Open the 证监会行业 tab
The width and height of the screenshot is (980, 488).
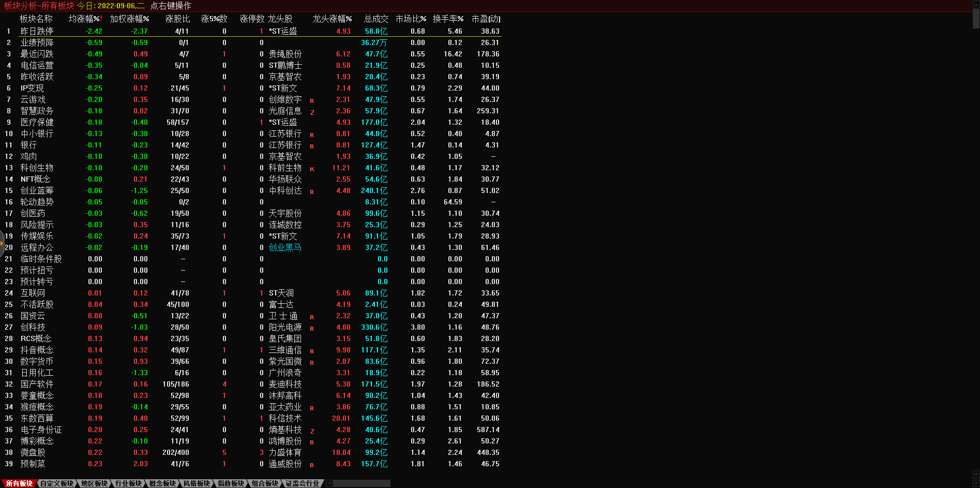(303, 483)
